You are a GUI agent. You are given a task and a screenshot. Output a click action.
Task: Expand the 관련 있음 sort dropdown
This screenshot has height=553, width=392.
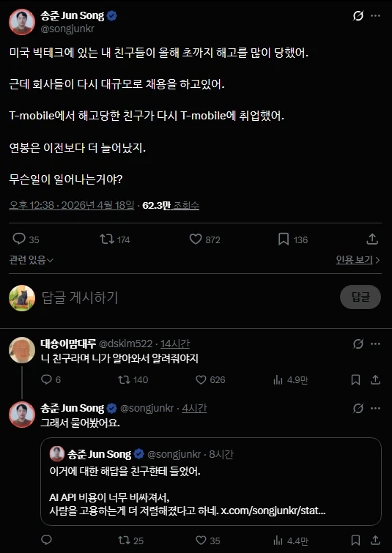coord(31,260)
